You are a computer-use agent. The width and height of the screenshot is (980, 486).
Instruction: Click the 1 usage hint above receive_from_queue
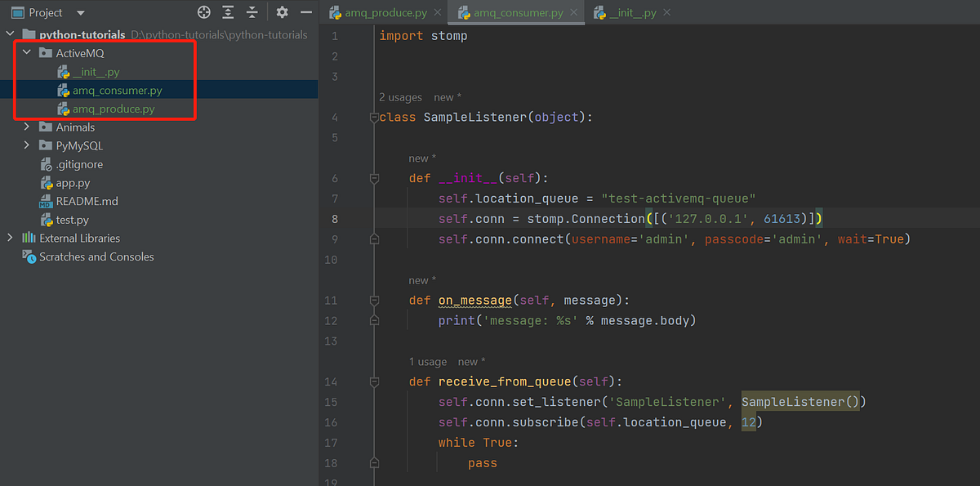(x=428, y=361)
